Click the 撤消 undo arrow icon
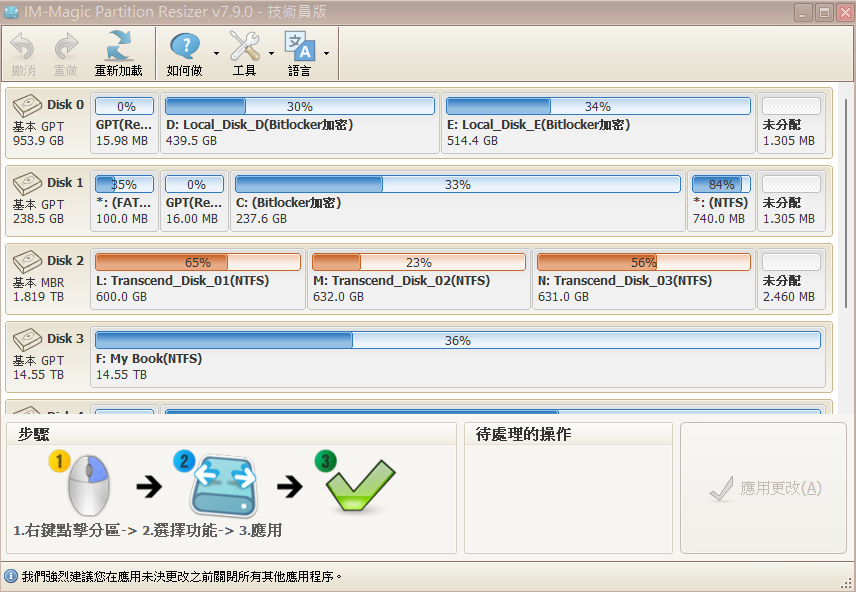 coord(23,46)
